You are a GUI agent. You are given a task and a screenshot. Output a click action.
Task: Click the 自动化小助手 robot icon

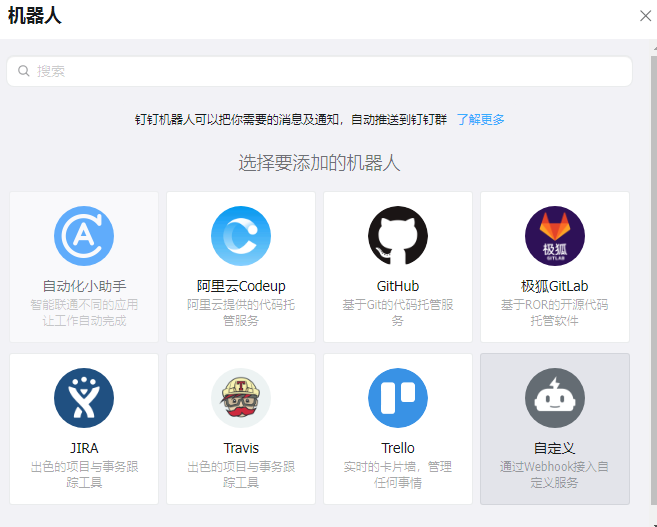tap(84, 236)
